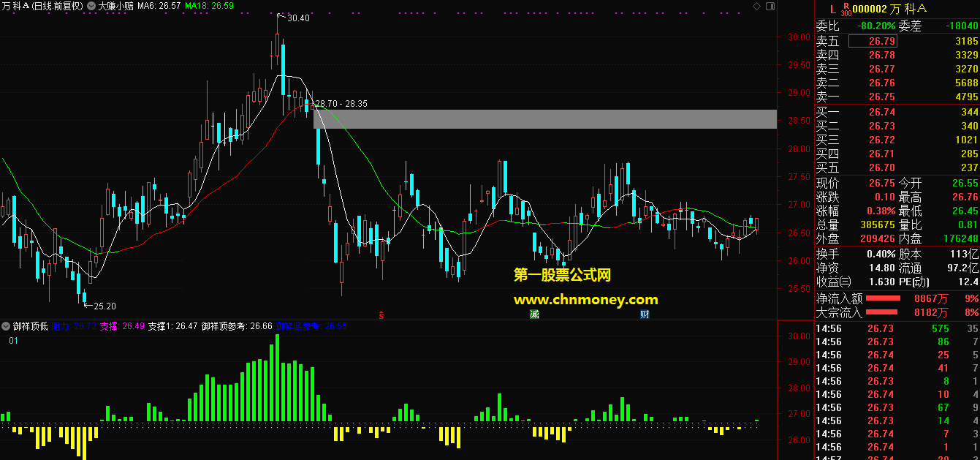Click the 大赚小赔 indicator name
The image size is (980, 460).
coord(116,6)
